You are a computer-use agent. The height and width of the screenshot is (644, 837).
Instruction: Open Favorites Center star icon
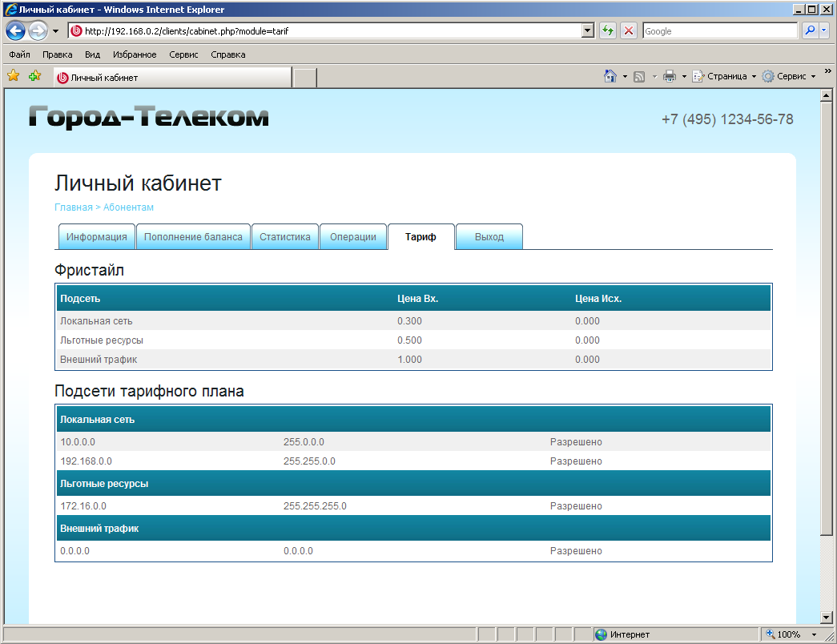pyautogui.click(x=14, y=76)
